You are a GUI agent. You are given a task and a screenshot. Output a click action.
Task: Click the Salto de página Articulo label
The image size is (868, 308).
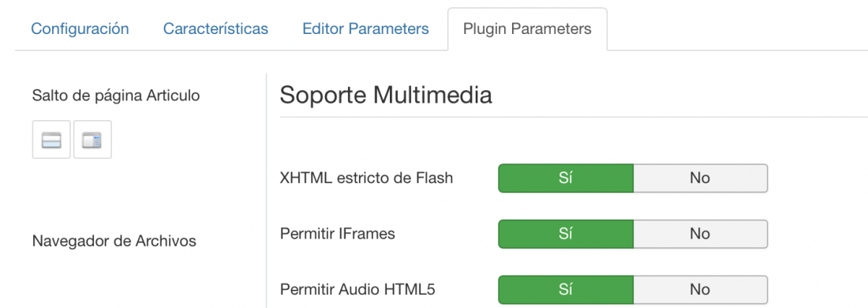116,96
